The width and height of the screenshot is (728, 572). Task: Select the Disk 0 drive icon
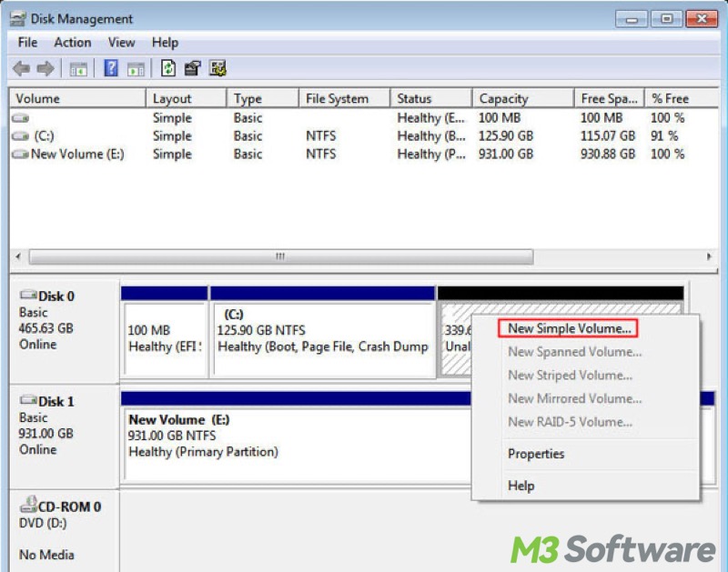[28, 295]
